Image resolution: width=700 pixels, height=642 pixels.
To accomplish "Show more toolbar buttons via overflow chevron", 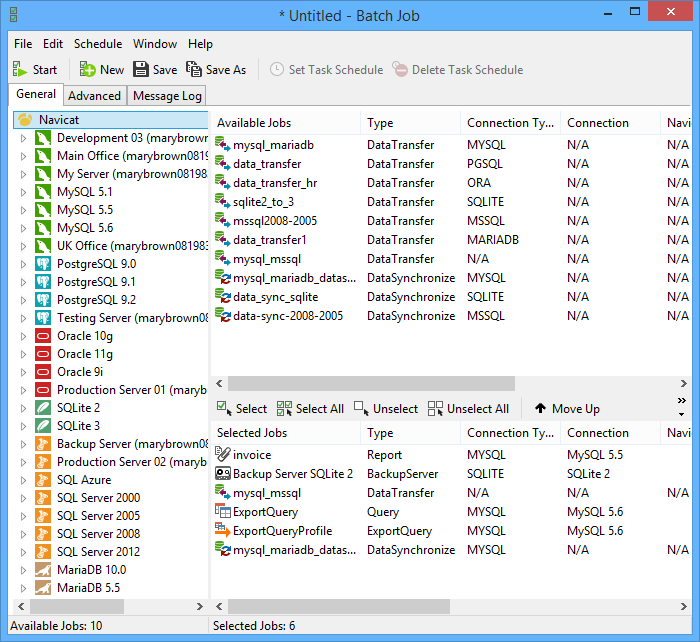I will coord(682,400).
